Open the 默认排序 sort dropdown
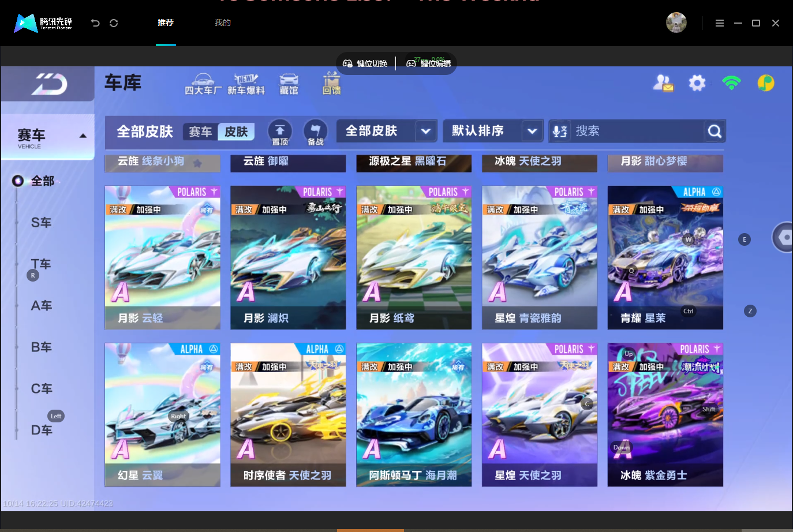The image size is (793, 532). (493, 131)
